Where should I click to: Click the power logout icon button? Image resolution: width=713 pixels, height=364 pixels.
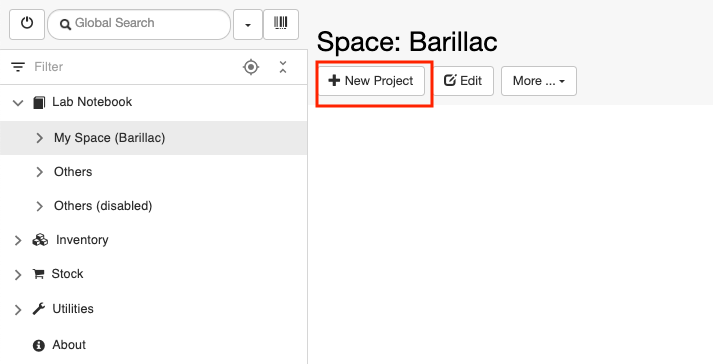(x=27, y=24)
